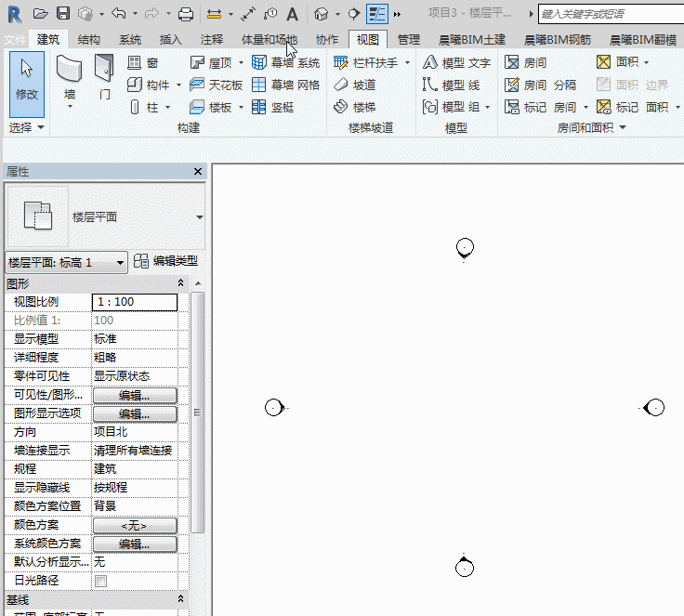Image resolution: width=684 pixels, height=616 pixels.
Task: Open the Annotate ribbon tab
Action: click(x=212, y=40)
